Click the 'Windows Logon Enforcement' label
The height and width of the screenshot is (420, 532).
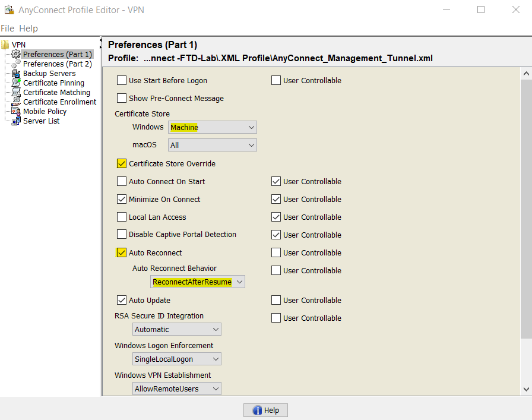point(164,345)
